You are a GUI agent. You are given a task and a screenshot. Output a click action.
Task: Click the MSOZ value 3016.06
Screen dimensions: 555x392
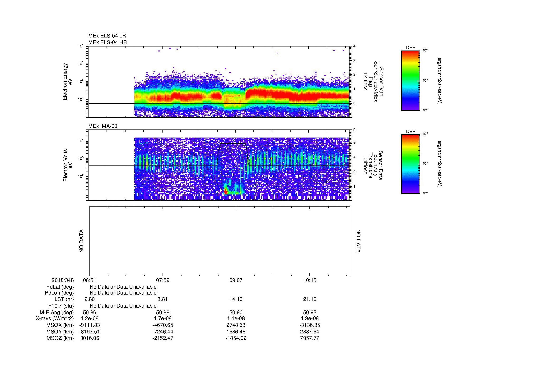pos(89,338)
